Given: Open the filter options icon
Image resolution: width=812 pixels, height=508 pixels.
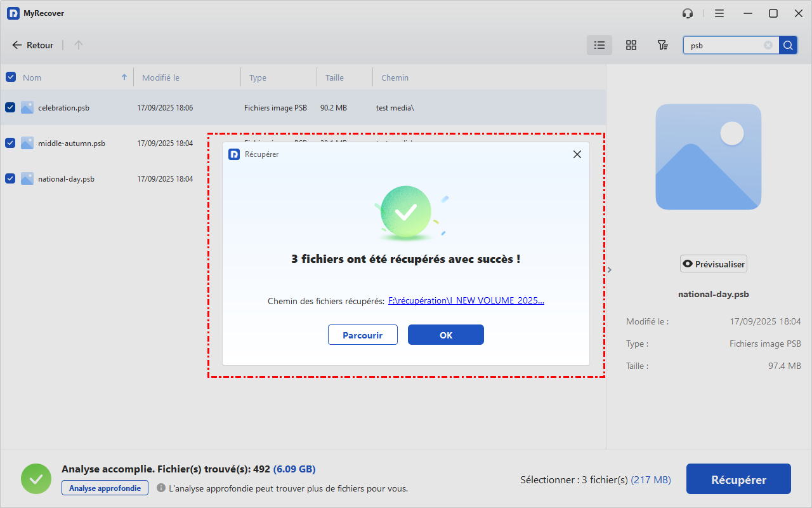Looking at the screenshot, I should (x=662, y=45).
